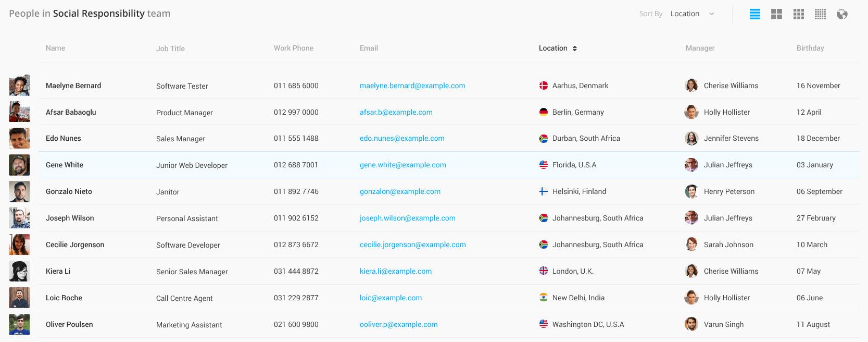Viewport: 868px width, 342px height.
Task: Click Kiera Li's avatar thumbnail
Action: pos(19,271)
